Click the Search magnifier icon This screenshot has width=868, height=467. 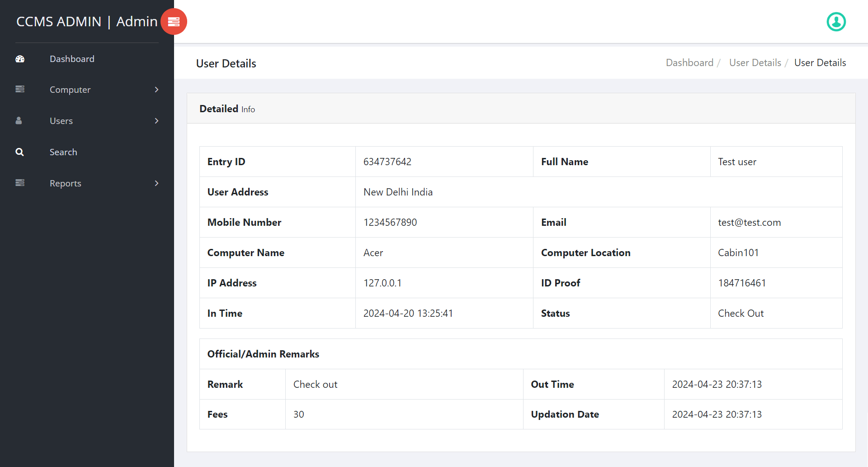[x=19, y=152]
